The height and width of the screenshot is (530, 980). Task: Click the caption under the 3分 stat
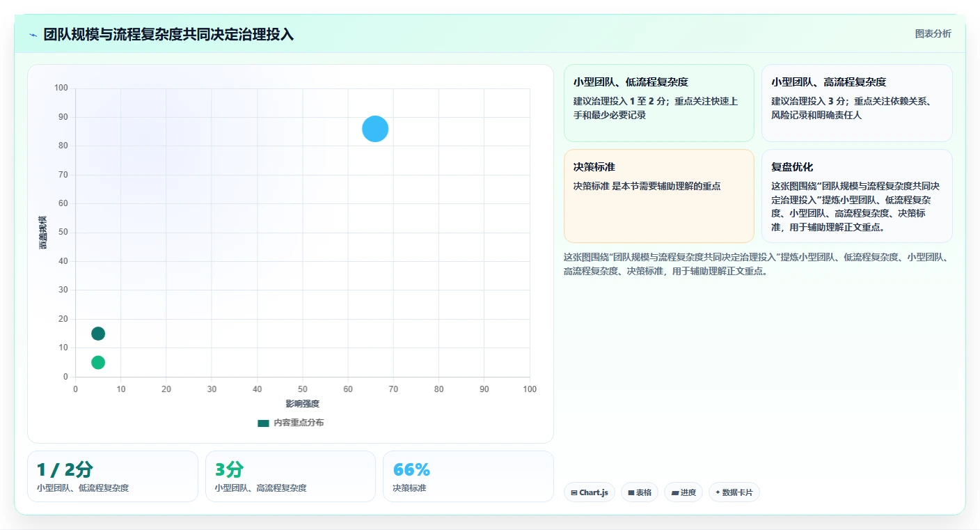point(260,488)
